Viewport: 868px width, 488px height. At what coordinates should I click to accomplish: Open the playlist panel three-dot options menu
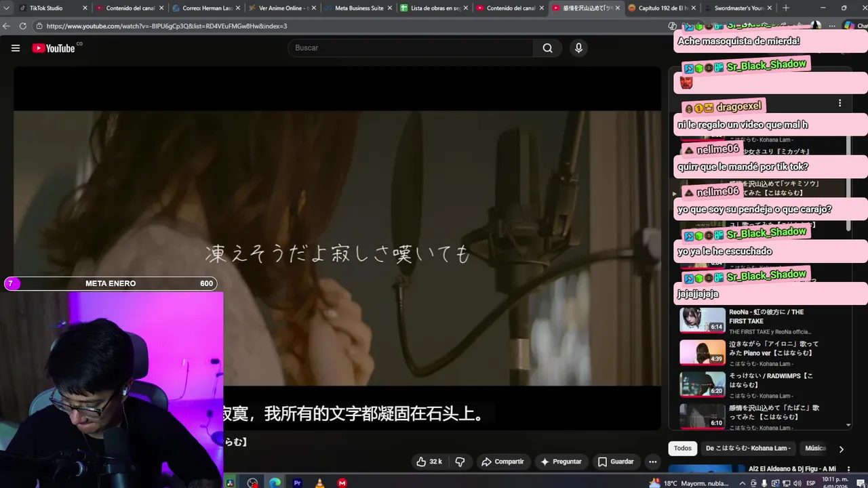click(x=840, y=103)
